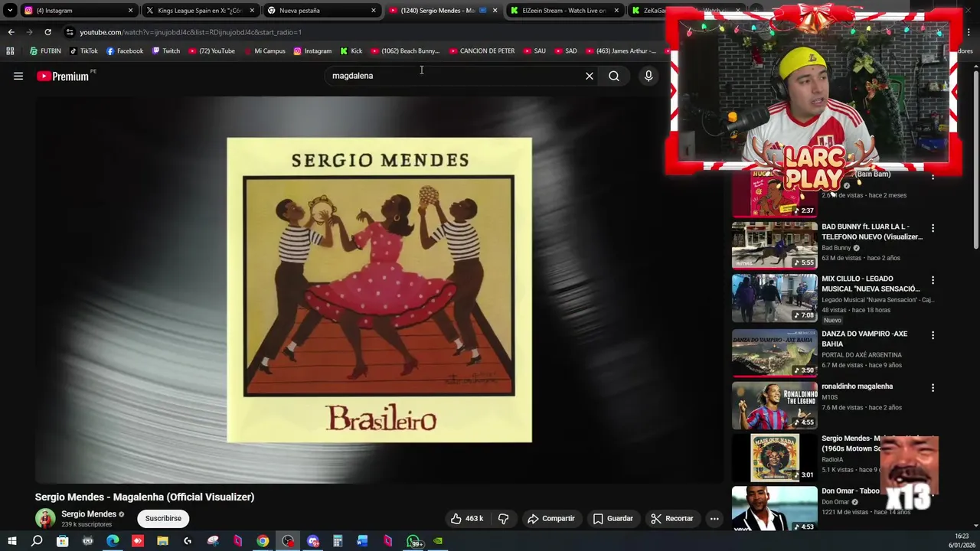The image size is (980, 551).
Task: Open TikTok bookmark
Action: click(x=83, y=51)
